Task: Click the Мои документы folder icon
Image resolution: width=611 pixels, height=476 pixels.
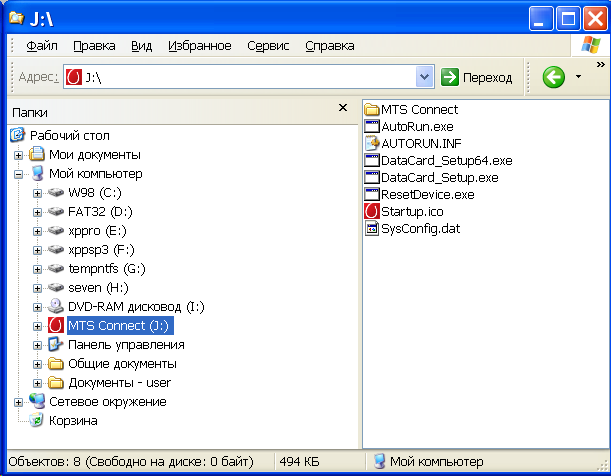Action: coord(37,154)
